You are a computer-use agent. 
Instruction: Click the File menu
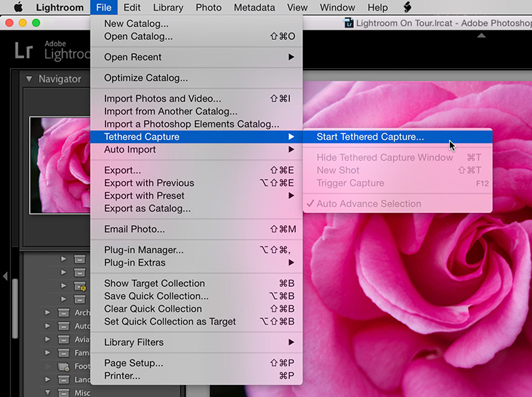(104, 7)
